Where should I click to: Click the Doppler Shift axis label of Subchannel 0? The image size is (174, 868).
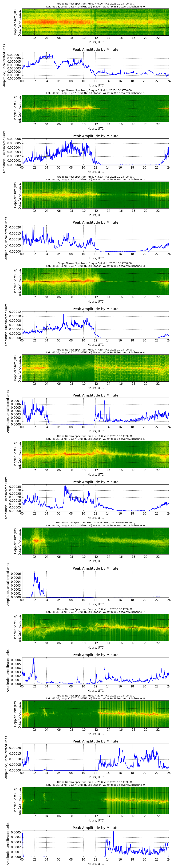click(15, 22)
